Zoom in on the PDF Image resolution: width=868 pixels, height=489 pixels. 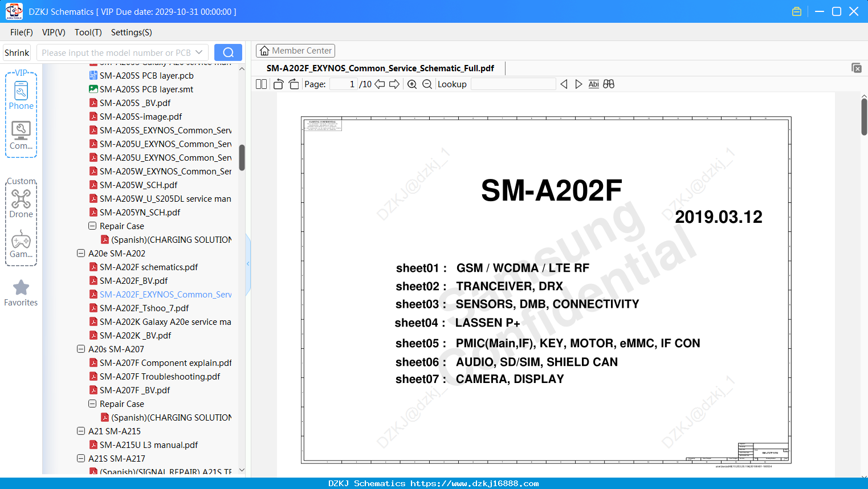[412, 84]
